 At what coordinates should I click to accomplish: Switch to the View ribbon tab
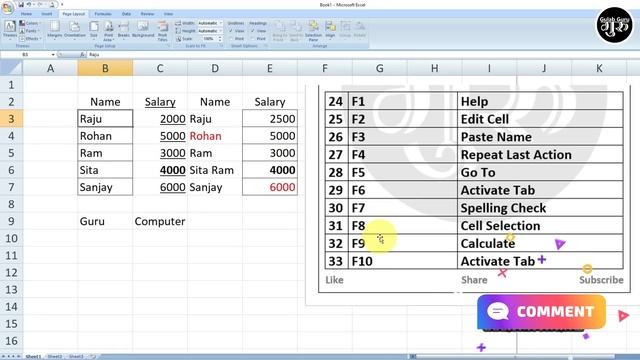pyautogui.click(x=168, y=14)
